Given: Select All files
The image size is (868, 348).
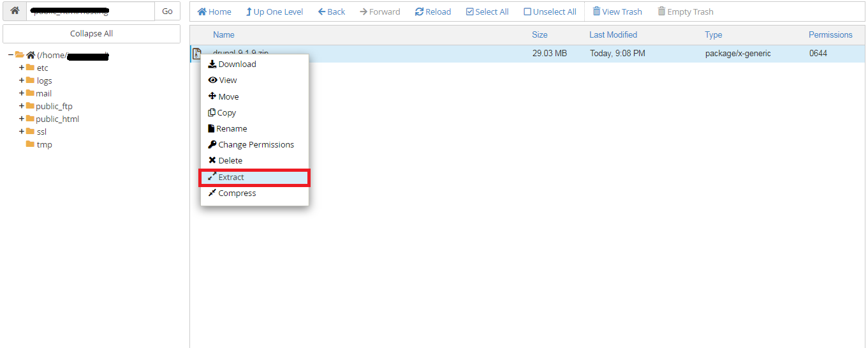Looking at the screenshot, I should point(487,11).
